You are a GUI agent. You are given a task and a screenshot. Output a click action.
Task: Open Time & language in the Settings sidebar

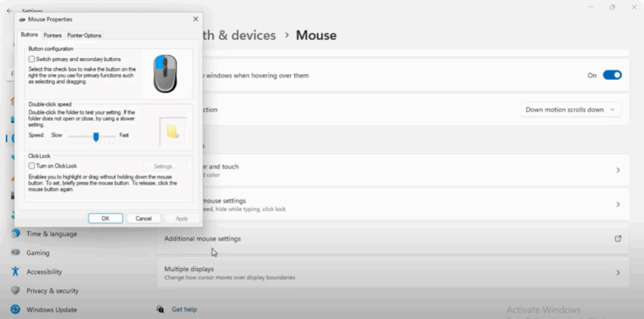52,233
